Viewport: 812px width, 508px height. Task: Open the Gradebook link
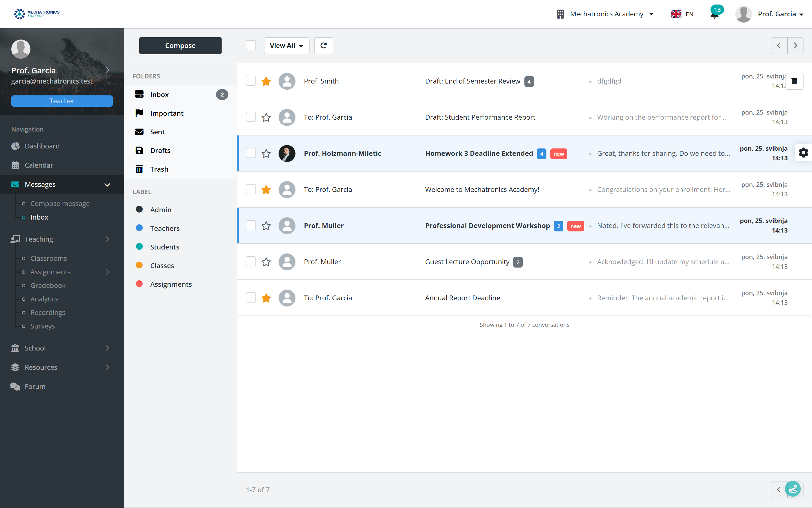48,285
